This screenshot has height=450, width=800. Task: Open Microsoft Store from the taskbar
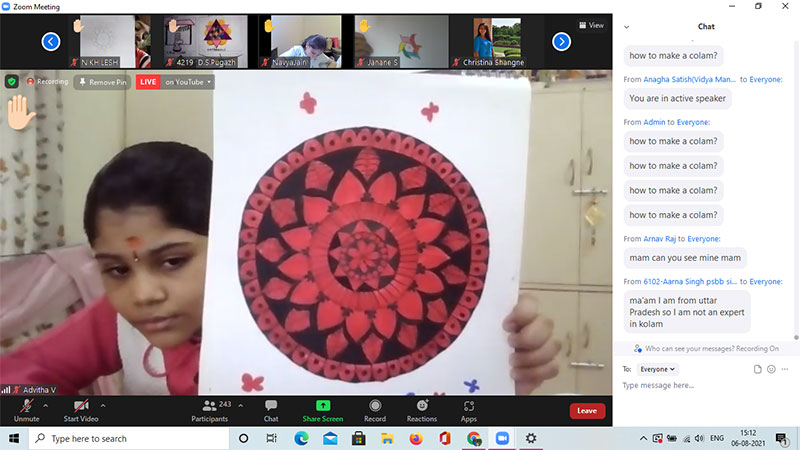(x=358, y=438)
